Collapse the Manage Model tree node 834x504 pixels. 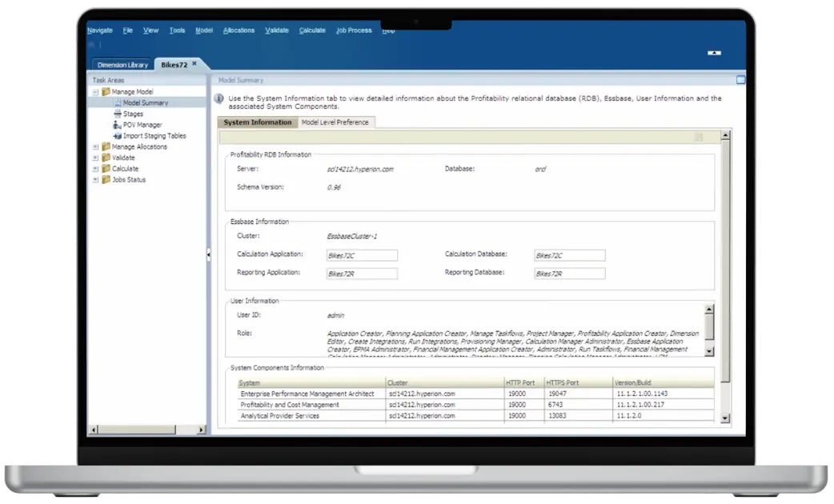(96, 91)
